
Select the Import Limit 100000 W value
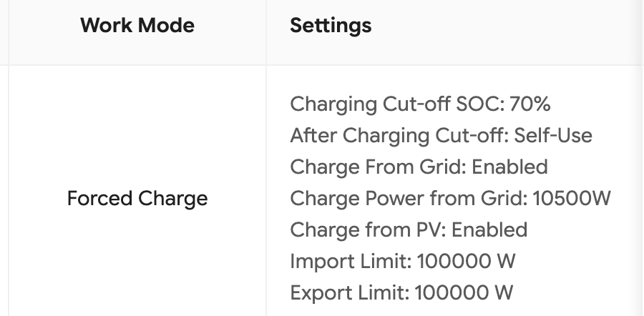click(466, 262)
